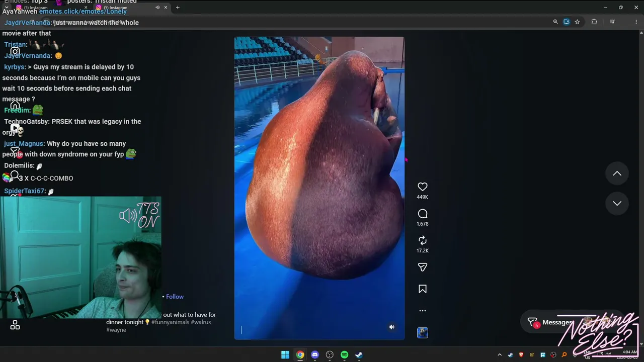Click the username just_Magnus in chat

(24, 144)
